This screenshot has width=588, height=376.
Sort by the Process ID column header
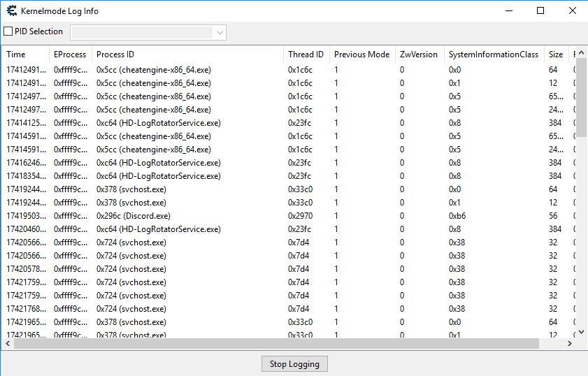point(187,55)
